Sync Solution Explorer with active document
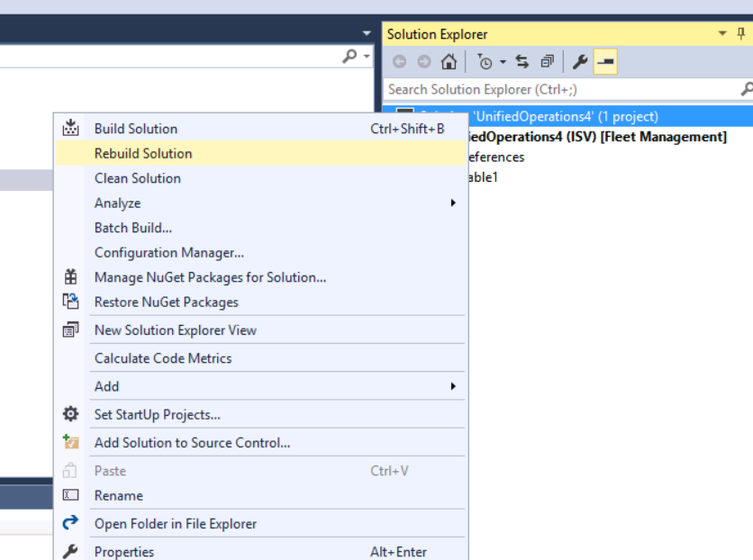 524,61
